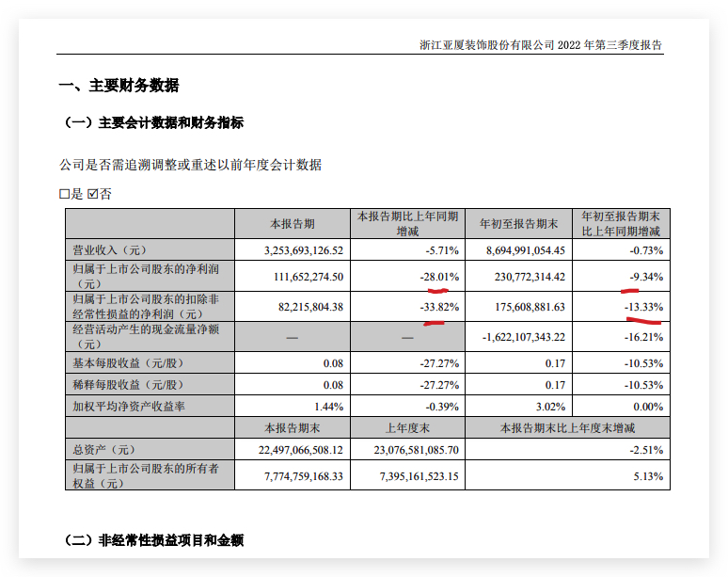Select row label 归属于上市公司股东的净利润（元）

[x=146, y=277]
